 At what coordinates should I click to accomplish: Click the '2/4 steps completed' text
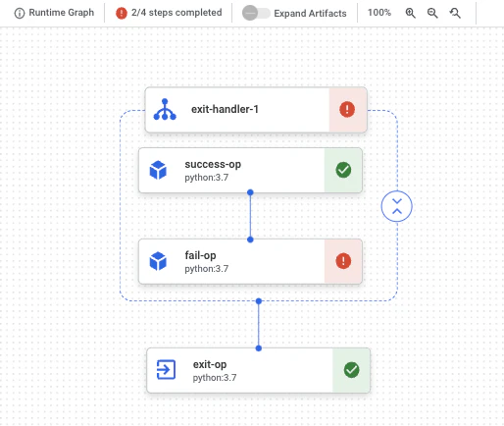(176, 13)
